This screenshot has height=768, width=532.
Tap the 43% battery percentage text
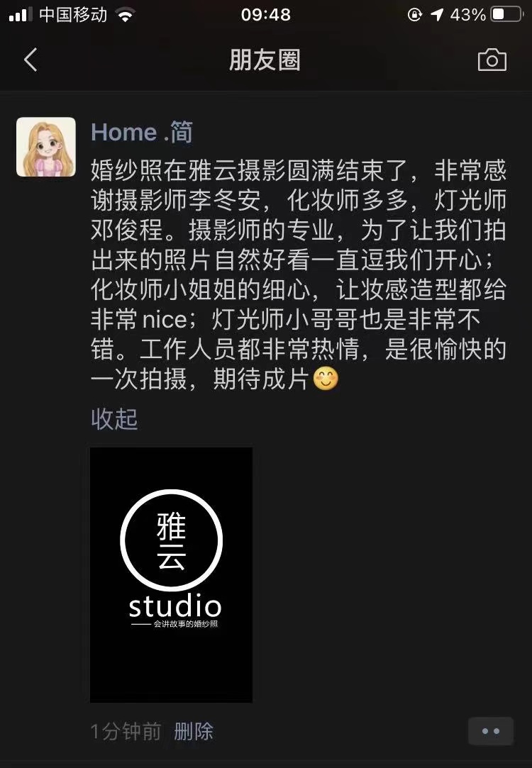click(x=468, y=14)
